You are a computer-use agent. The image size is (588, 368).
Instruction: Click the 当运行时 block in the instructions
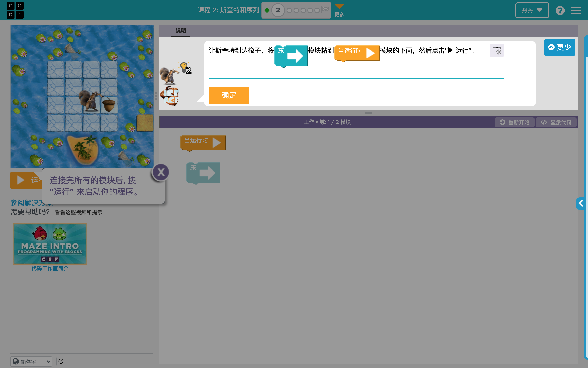pos(357,53)
